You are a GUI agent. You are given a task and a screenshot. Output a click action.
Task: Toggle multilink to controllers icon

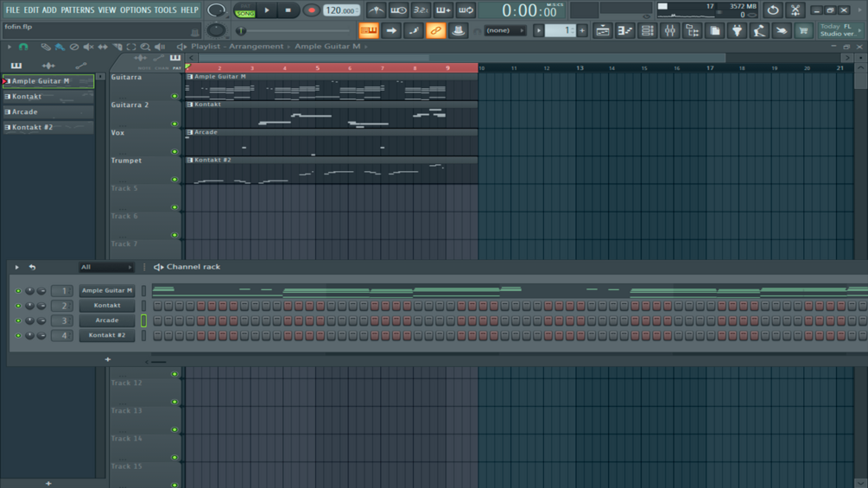pos(435,30)
